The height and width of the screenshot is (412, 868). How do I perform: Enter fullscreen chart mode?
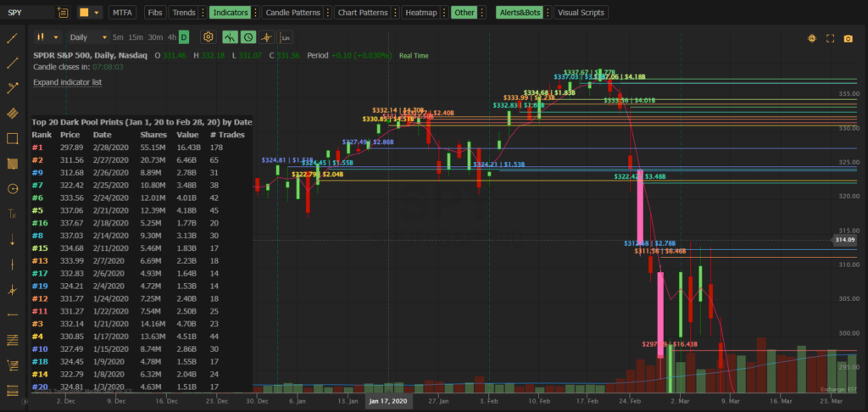pyautogui.click(x=830, y=38)
